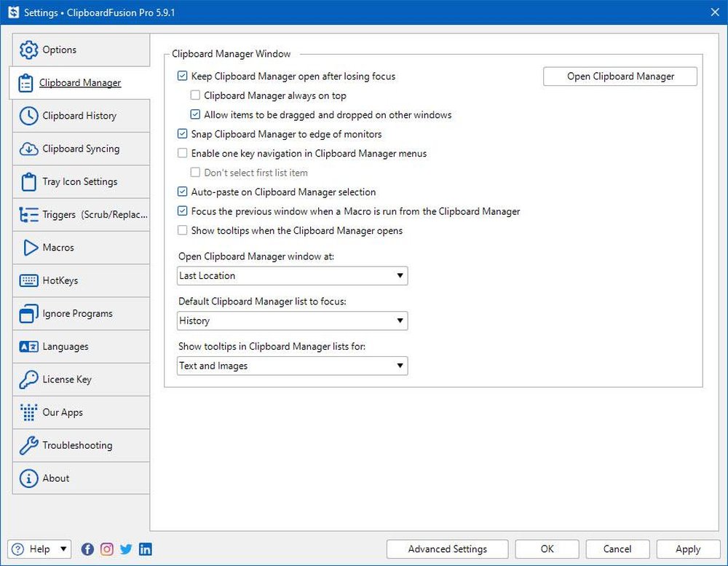The height and width of the screenshot is (566, 728).
Task: Toggle Snap Clipboard Manager to edge of monitors
Action: tap(183, 134)
